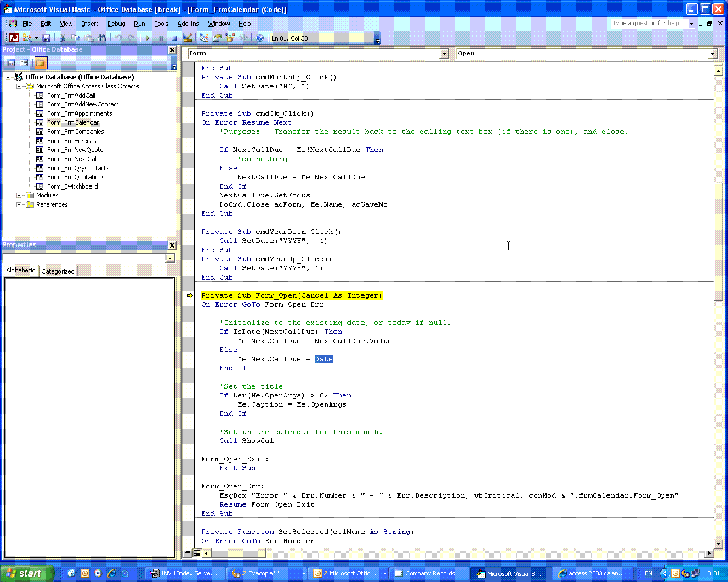Select Form_Switchboard in project tree

72,187
